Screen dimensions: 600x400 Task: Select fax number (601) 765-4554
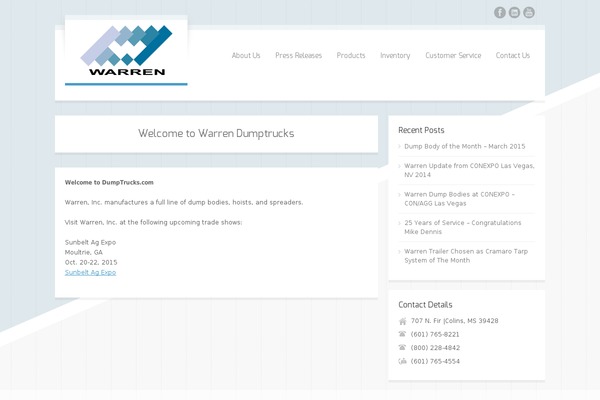point(435,361)
